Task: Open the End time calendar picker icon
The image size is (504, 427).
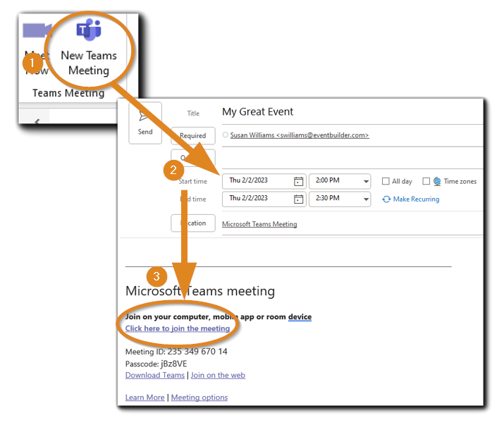Action: click(x=298, y=199)
